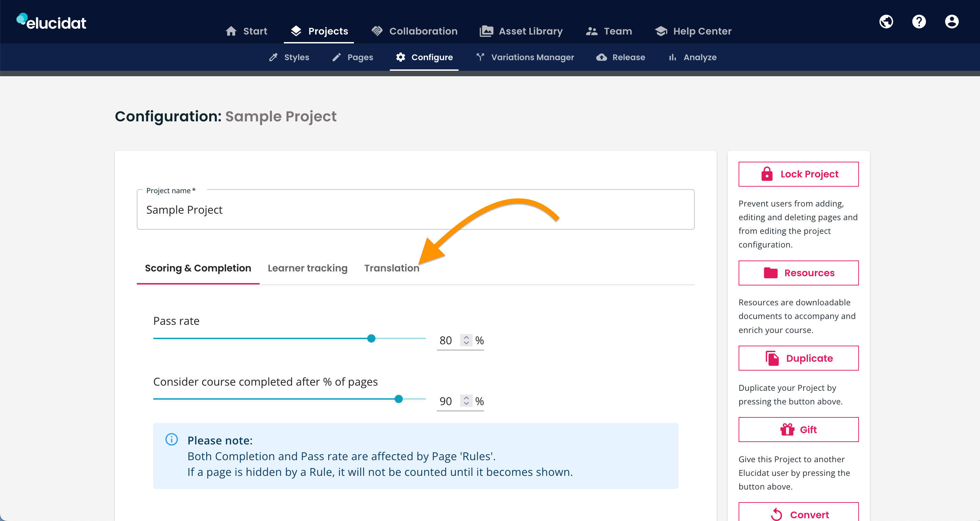Viewport: 980px width, 521px height.
Task: Click the 'Please note:' heading text
Action: click(220, 440)
